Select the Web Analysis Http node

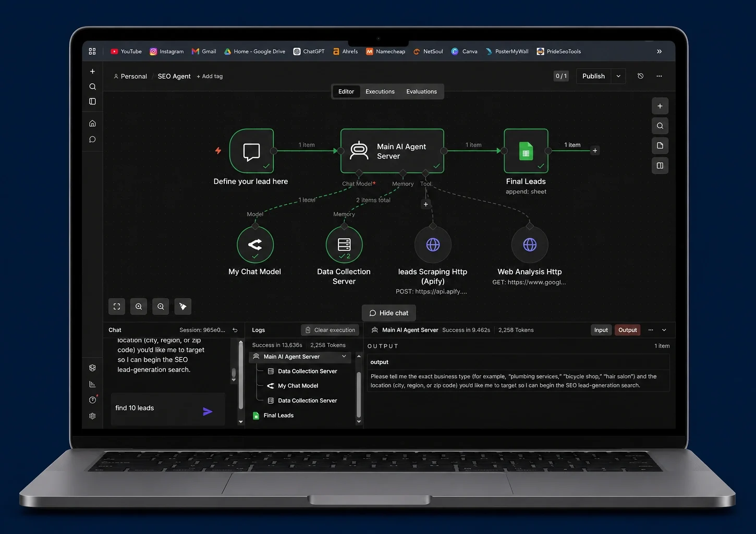point(530,245)
